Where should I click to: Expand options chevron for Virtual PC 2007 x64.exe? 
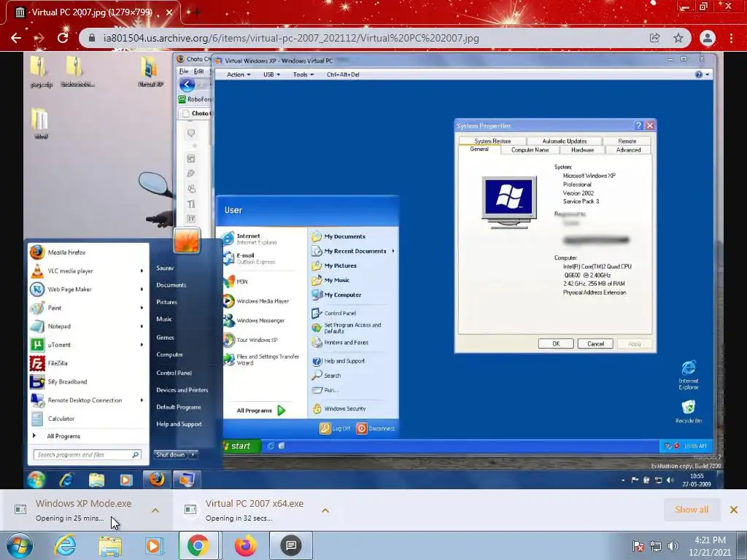click(x=325, y=510)
